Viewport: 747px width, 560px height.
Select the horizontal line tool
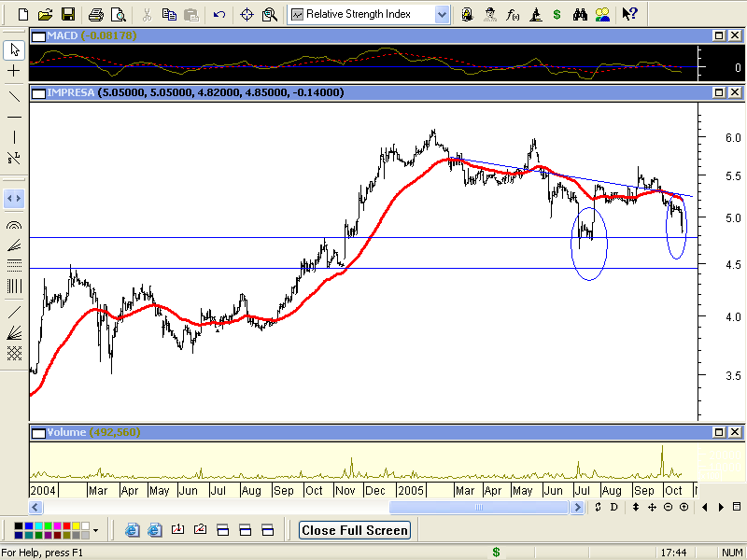[x=14, y=118]
